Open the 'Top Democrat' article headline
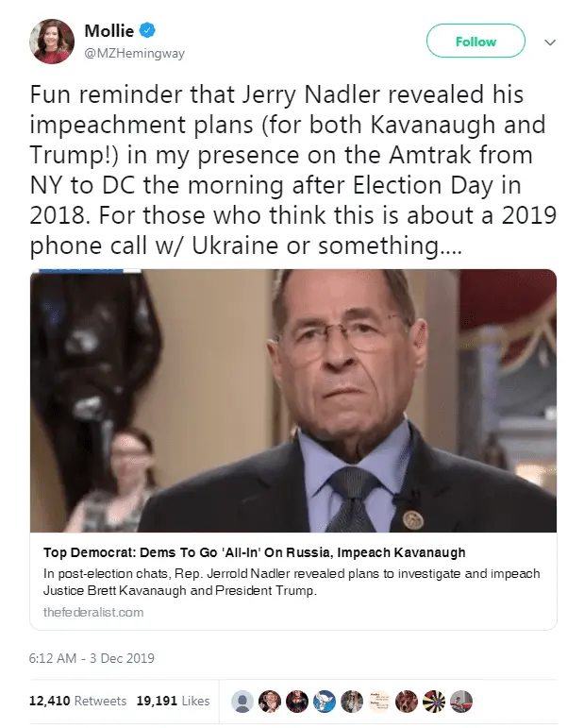Screen dimensions: 584x728 (x=255, y=552)
